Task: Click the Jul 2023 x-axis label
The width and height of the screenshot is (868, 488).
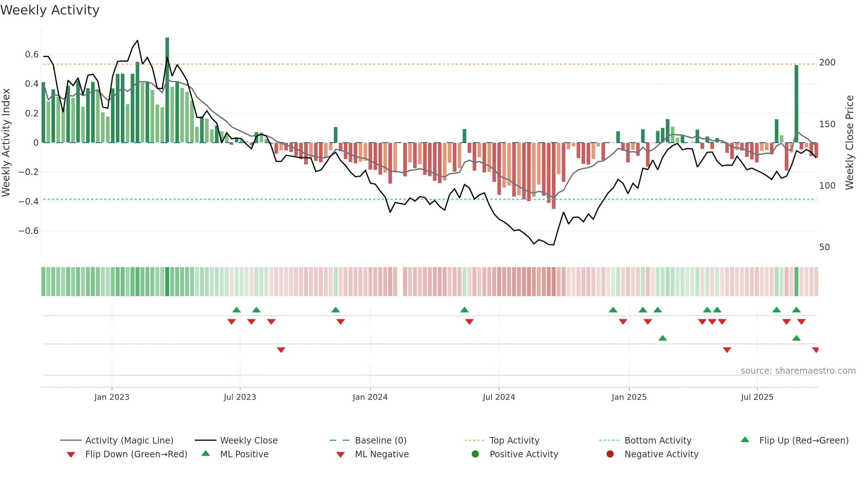Action: coord(240,397)
